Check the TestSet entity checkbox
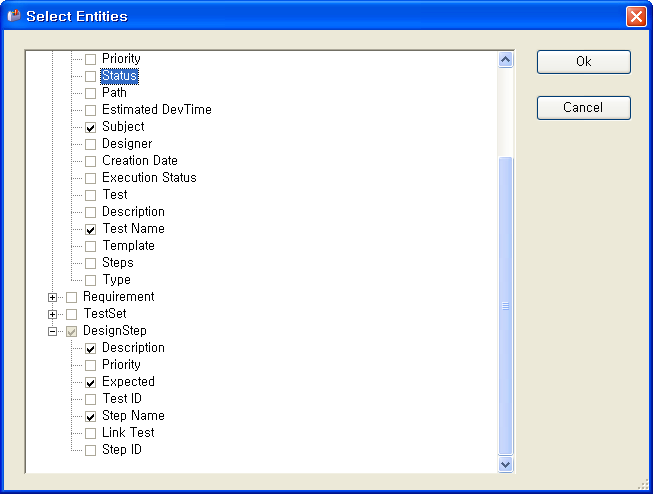 pos(72,314)
